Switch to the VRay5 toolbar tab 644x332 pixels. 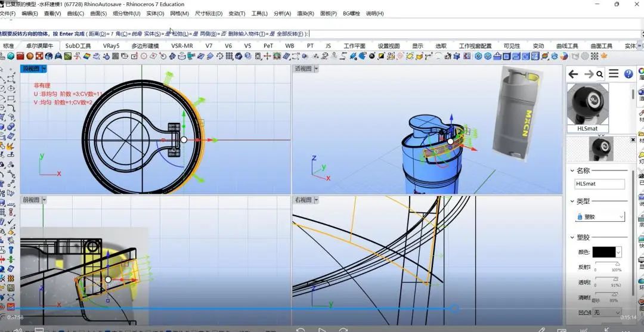point(111,46)
